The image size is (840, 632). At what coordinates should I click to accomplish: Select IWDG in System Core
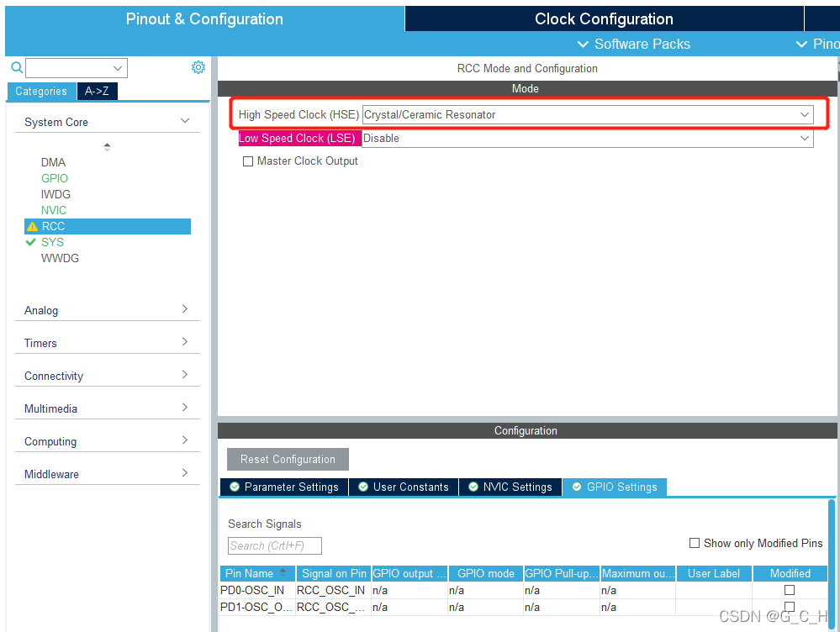[x=55, y=194]
